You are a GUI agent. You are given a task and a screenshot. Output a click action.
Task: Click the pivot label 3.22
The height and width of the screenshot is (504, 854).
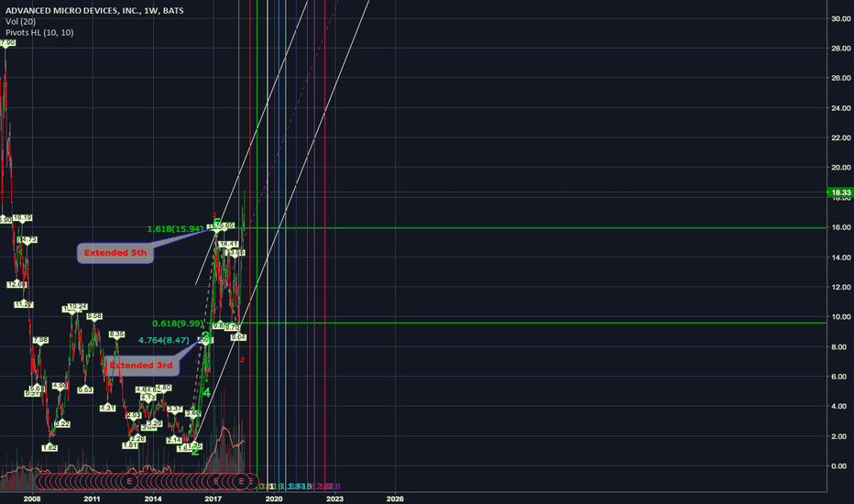(62, 424)
